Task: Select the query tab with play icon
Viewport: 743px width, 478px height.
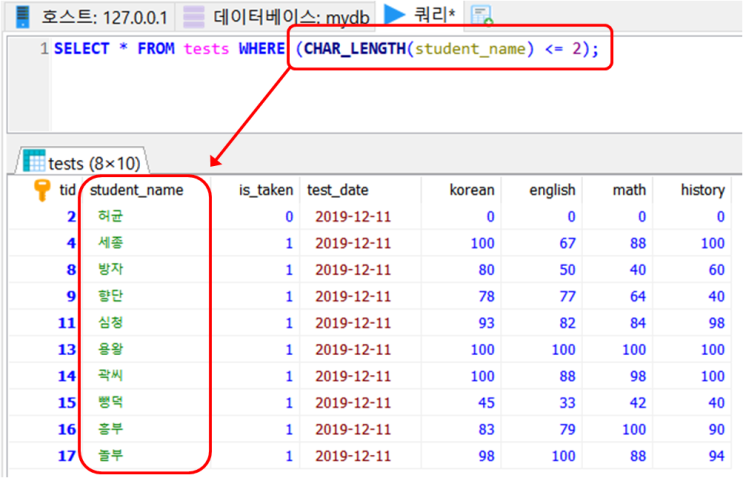Action: pyautogui.click(x=420, y=14)
